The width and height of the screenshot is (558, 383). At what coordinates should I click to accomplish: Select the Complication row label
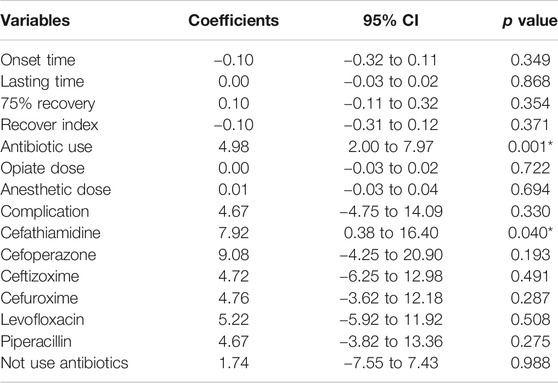(x=44, y=212)
